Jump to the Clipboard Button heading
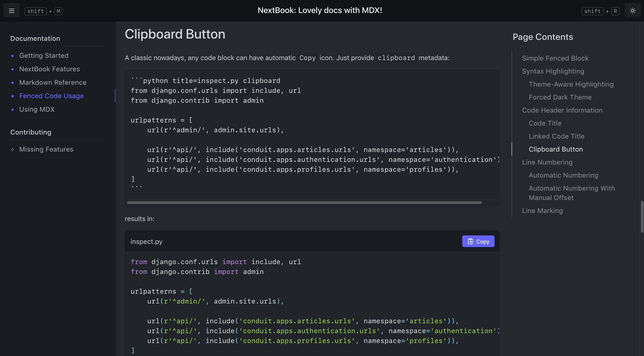This screenshot has width=644, height=356. (x=556, y=149)
